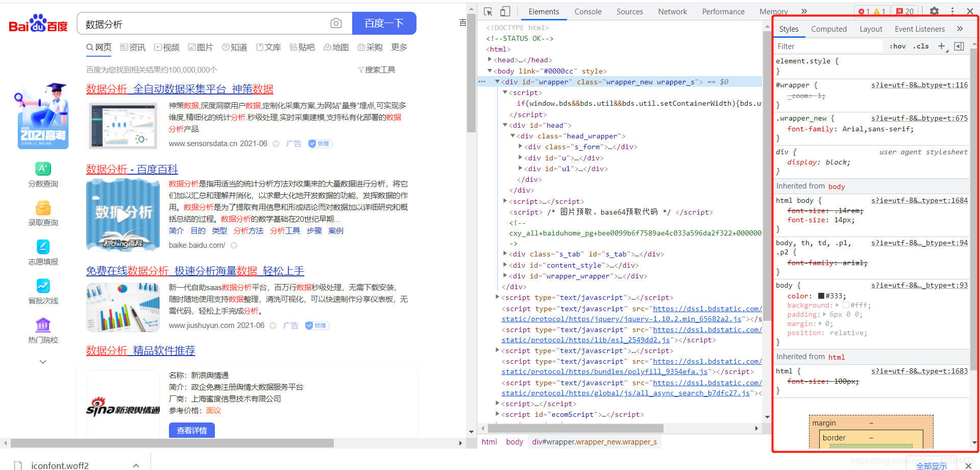Collapse the body element node
Viewport: 980px width, 470px height.
click(490, 71)
